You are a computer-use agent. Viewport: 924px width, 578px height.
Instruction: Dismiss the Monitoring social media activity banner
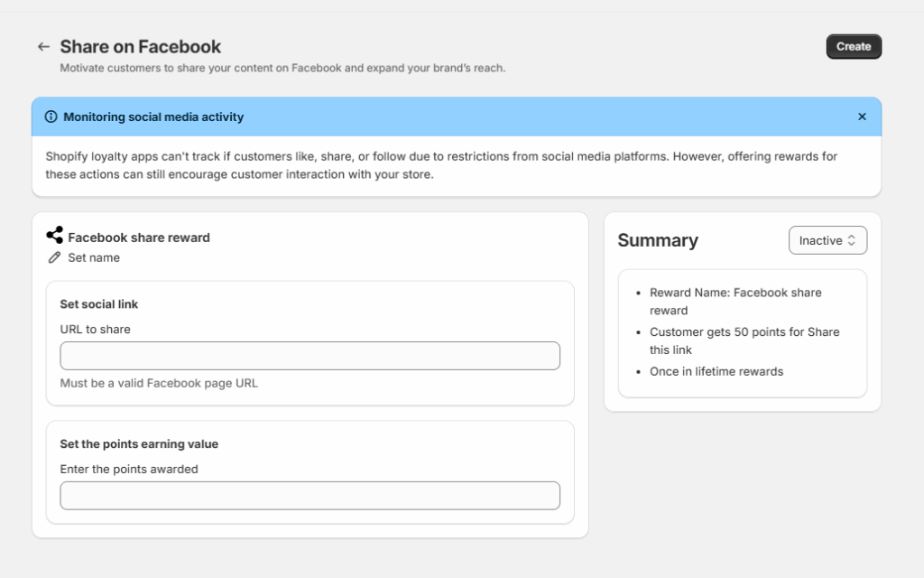coord(862,117)
